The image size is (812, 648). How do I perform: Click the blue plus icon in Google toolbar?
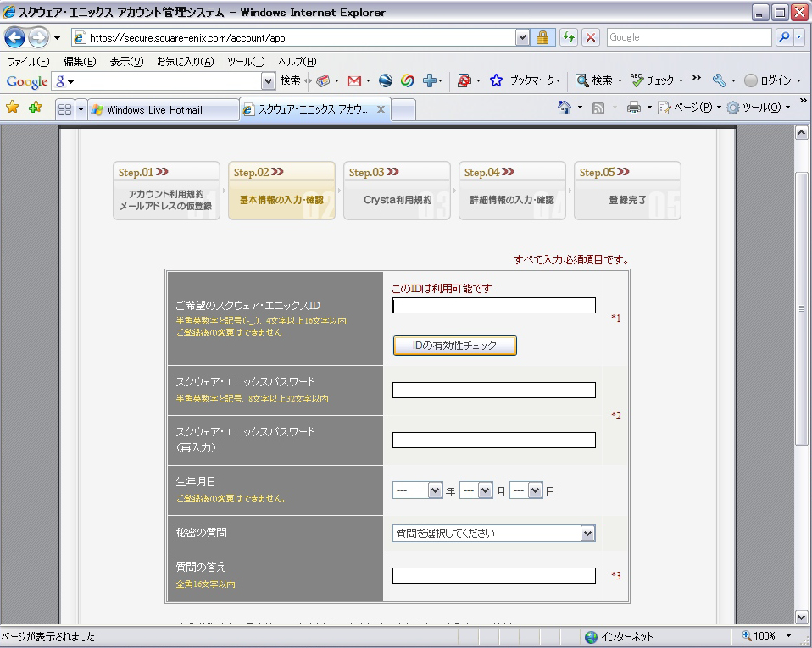(429, 80)
